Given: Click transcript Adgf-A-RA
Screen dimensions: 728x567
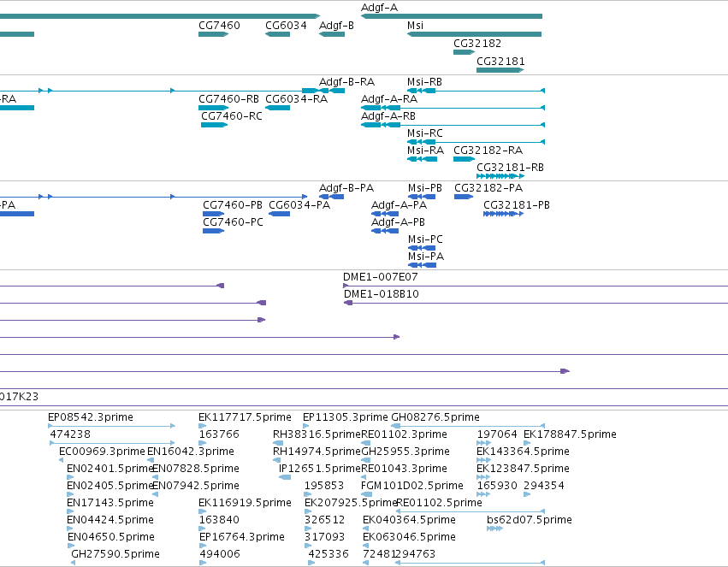Looking at the screenshot, I should 389,99.
